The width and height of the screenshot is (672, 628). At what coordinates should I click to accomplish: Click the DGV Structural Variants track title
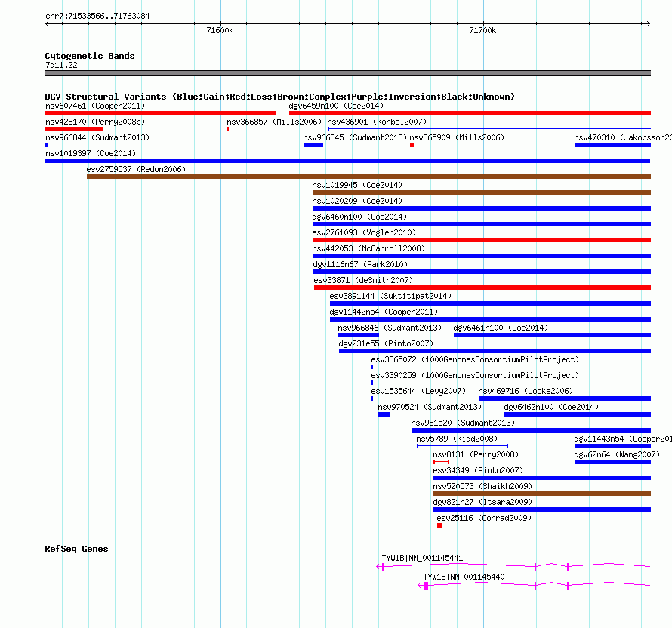tap(279, 97)
